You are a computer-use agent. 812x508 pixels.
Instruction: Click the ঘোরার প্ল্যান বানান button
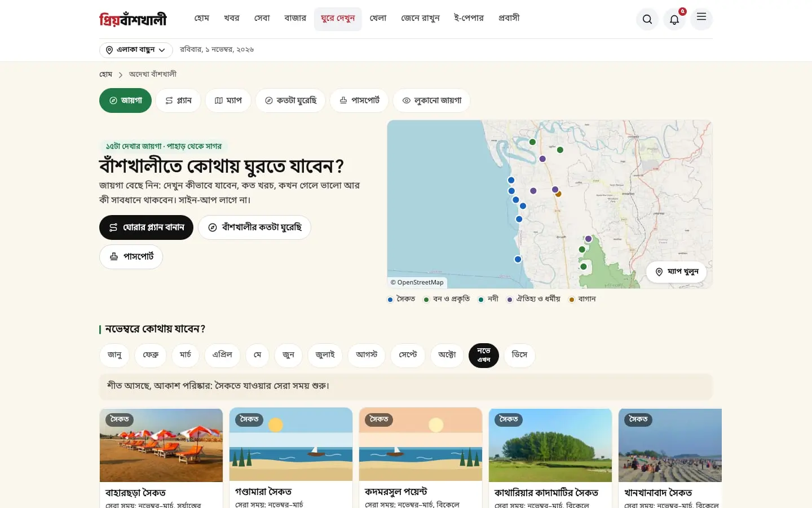[146, 227]
